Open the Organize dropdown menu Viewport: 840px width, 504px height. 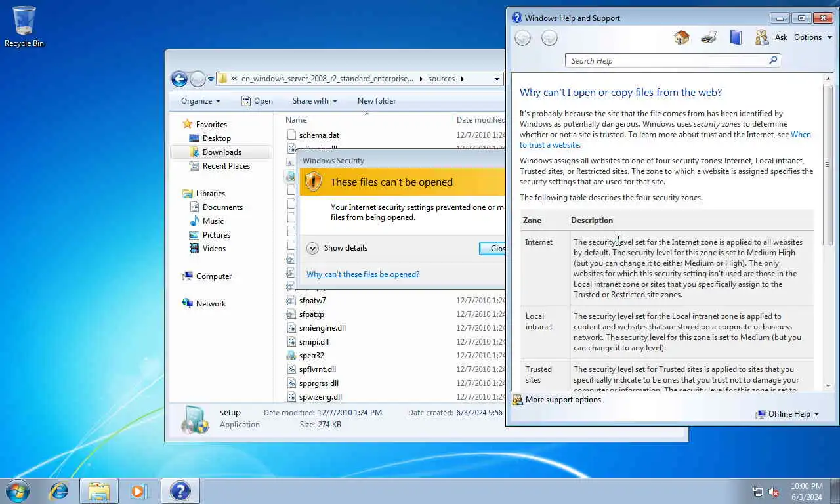tap(201, 101)
